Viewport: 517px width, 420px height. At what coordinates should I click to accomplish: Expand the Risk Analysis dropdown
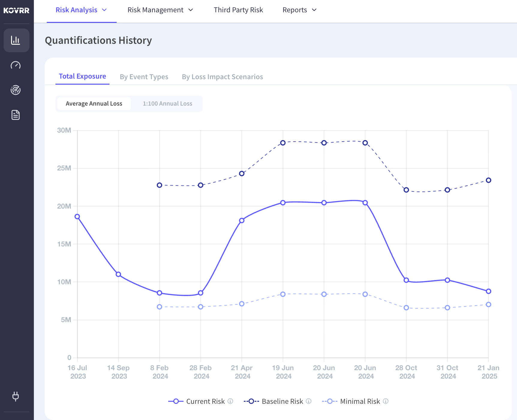click(x=81, y=10)
